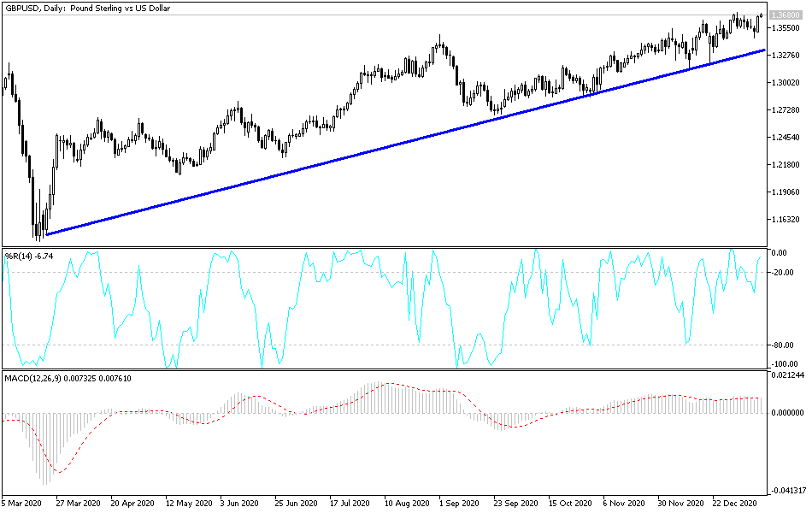Screen dimensions: 812x513
Task: Click the GBPUSD Daily chart title text
Action: [x=85, y=9]
